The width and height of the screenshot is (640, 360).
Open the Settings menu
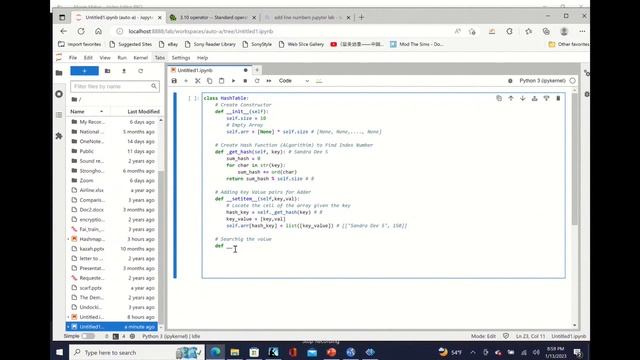(x=181, y=58)
